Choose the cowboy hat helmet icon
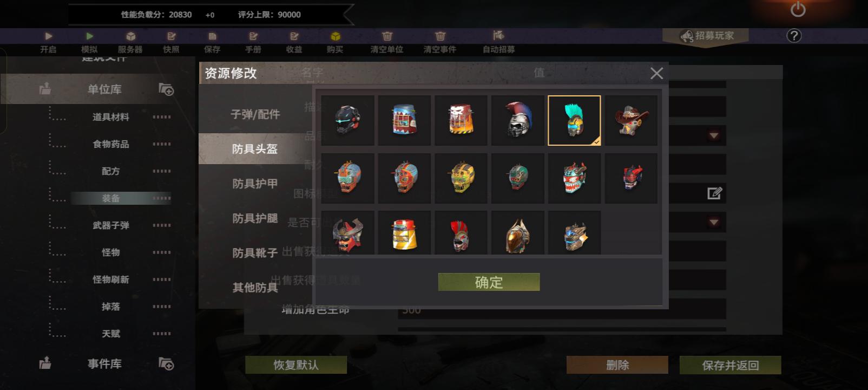Screen dimensions: 868x390 [631, 120]
